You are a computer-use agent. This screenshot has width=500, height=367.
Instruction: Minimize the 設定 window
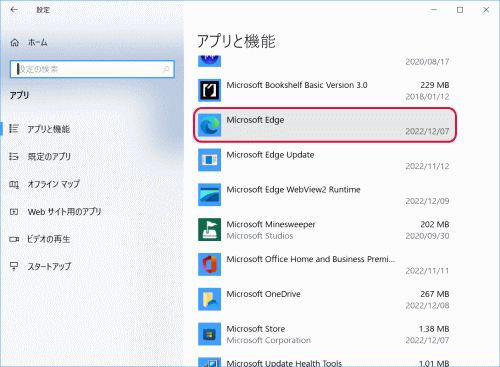tap(434, 10)
